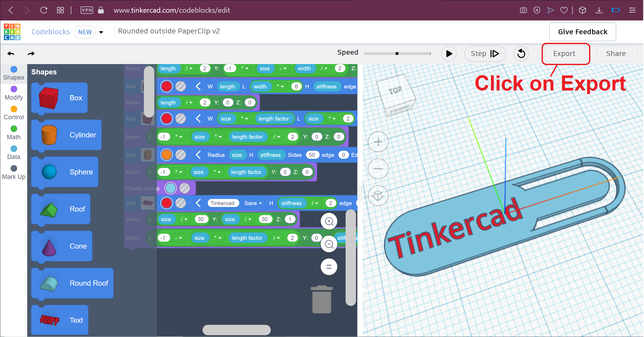Toggle hole mode on the Create Group block
The height and width of the screenshot is (337, 644).
185,188
